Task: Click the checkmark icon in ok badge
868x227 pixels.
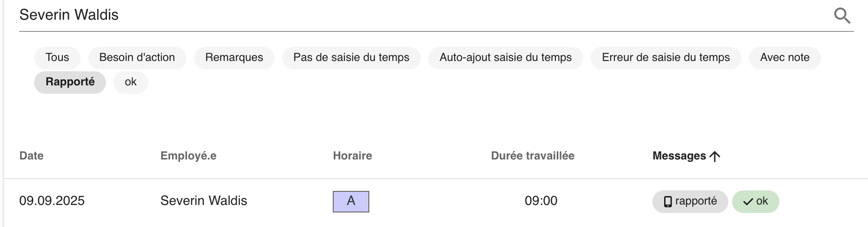Action: [x=748, y=202]
